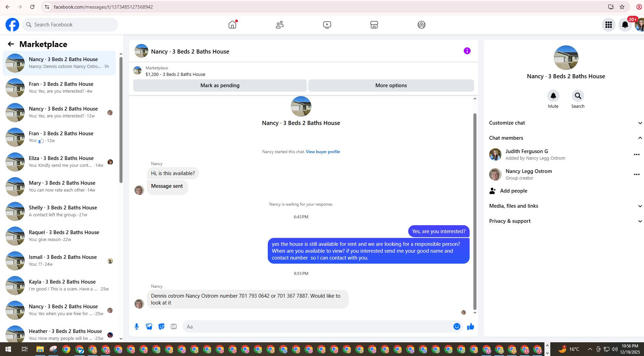The image size is (644, 356).
Task: Click the large house image in right panel
Action: 566,58
